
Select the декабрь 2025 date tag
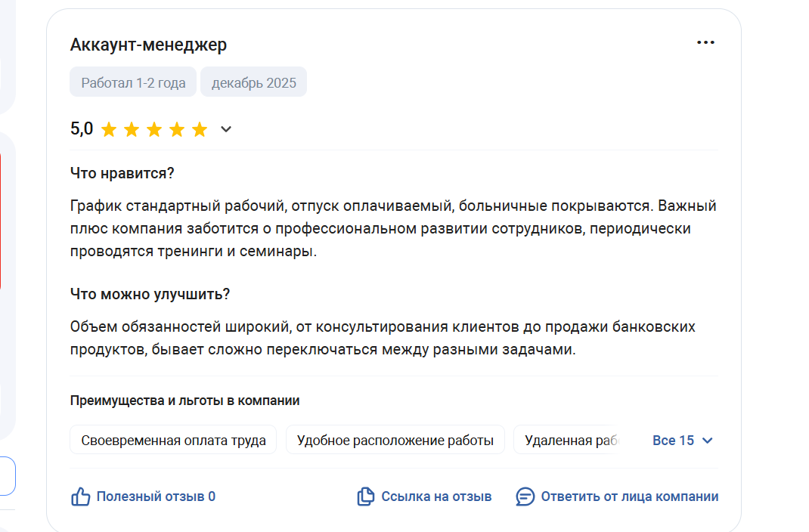[x=254, y=83]
